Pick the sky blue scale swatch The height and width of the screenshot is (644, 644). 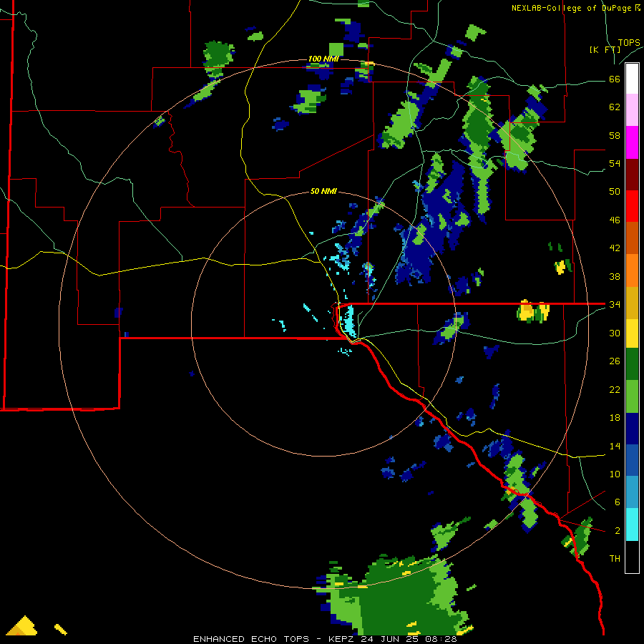point(632,492)
